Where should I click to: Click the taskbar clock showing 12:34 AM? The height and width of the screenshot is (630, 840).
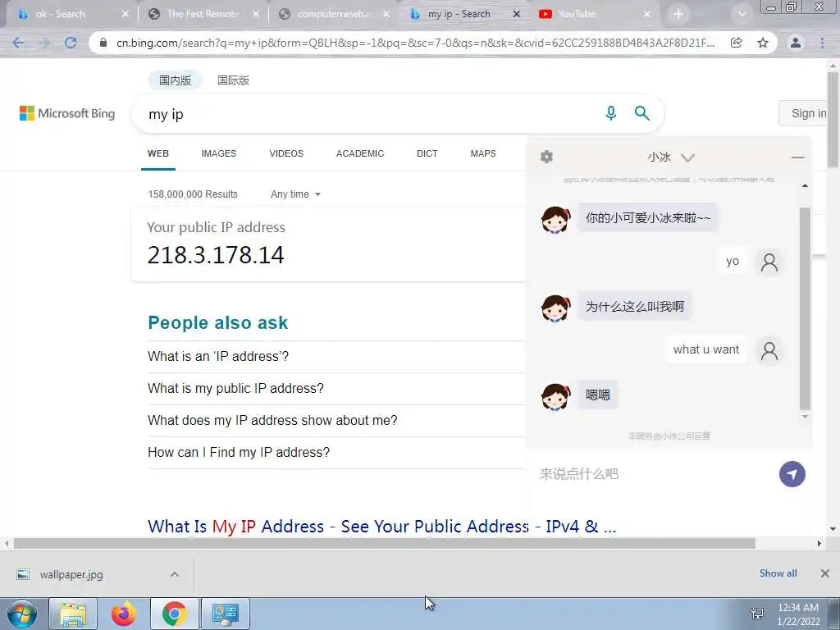pyautogui.click(x=798, y=614)
